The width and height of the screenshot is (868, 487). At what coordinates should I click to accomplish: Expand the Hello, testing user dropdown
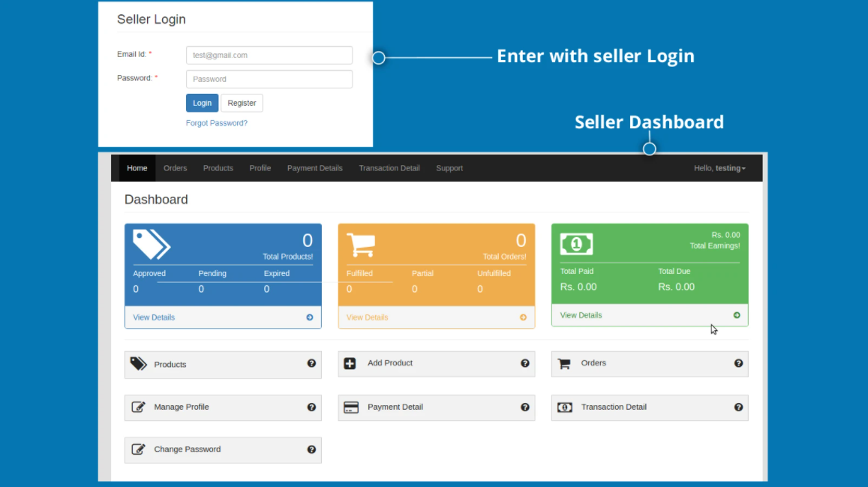pyautogui.click(x=719, y=168)
